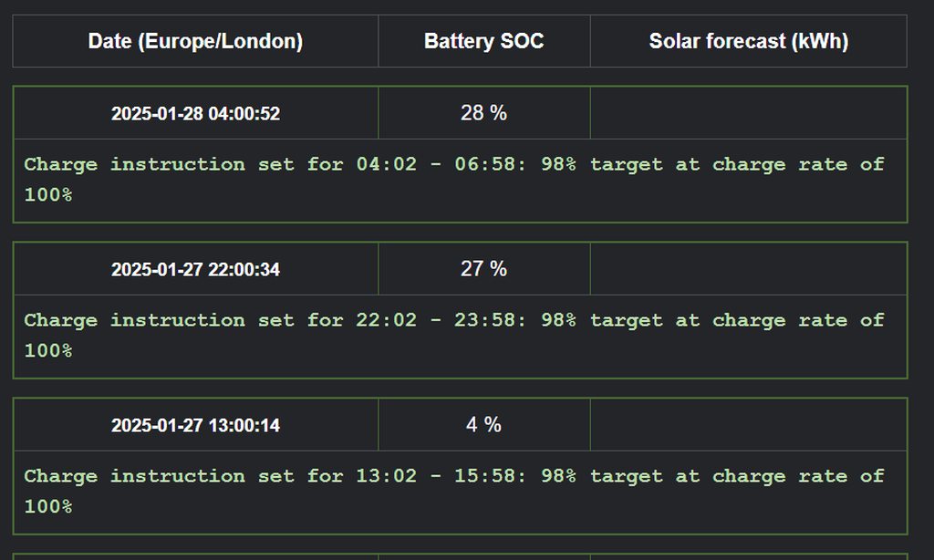Click empty solar forecast cell for 04:00:52 entry

click(x=748, y=113)
